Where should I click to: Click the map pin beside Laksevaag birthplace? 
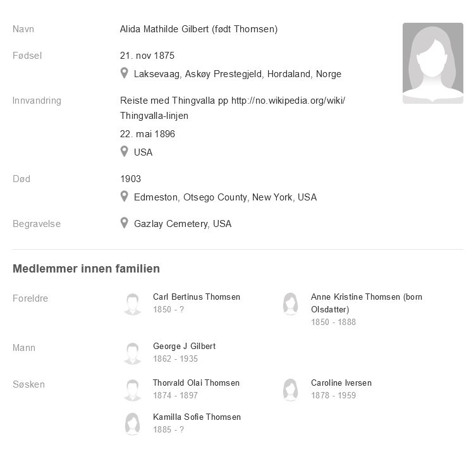click(x=125, y=73)
